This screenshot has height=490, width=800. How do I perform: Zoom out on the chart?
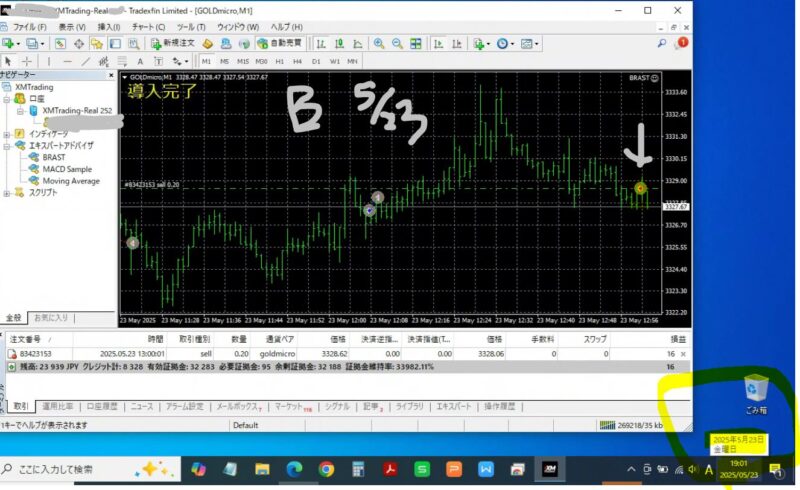point(397,44)
